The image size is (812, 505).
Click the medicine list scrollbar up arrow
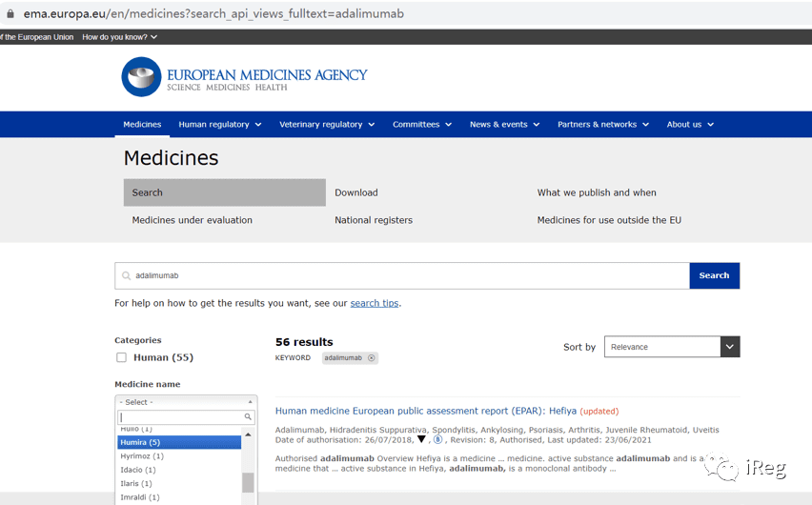[x=248, y=434]
